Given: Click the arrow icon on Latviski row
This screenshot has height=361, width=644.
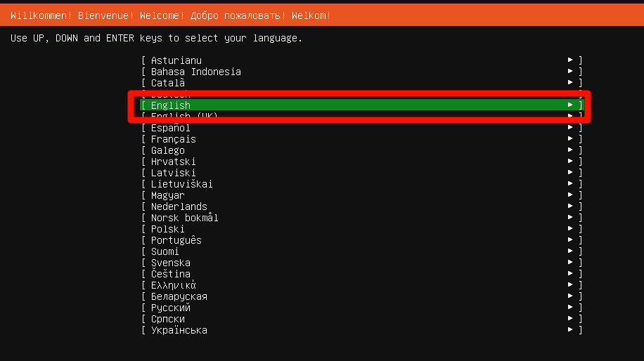Looking at the screenshot, I should pos(570,173).
